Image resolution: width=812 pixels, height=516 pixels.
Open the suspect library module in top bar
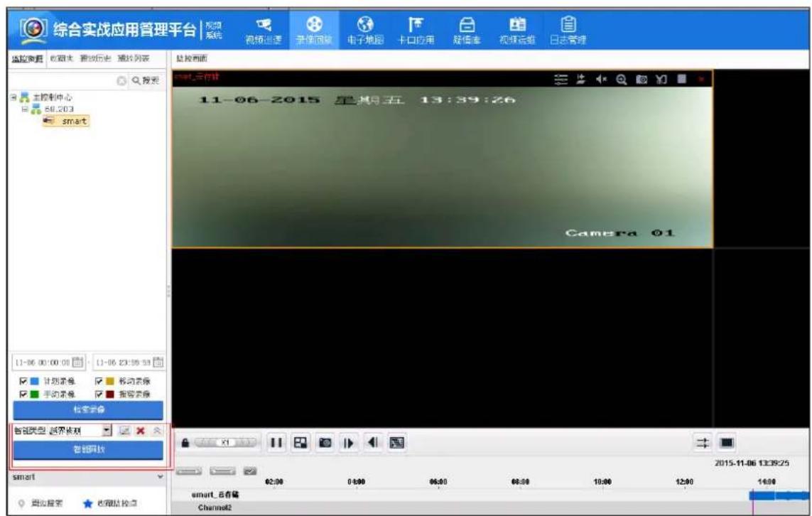tap(467, 31)
